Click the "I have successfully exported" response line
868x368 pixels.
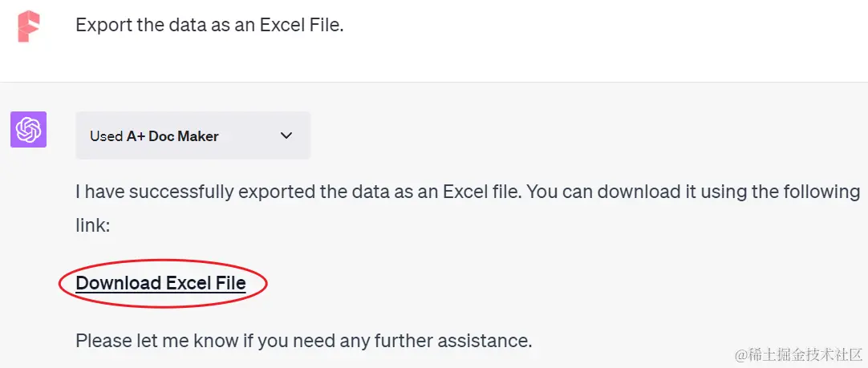pos(468,192)
